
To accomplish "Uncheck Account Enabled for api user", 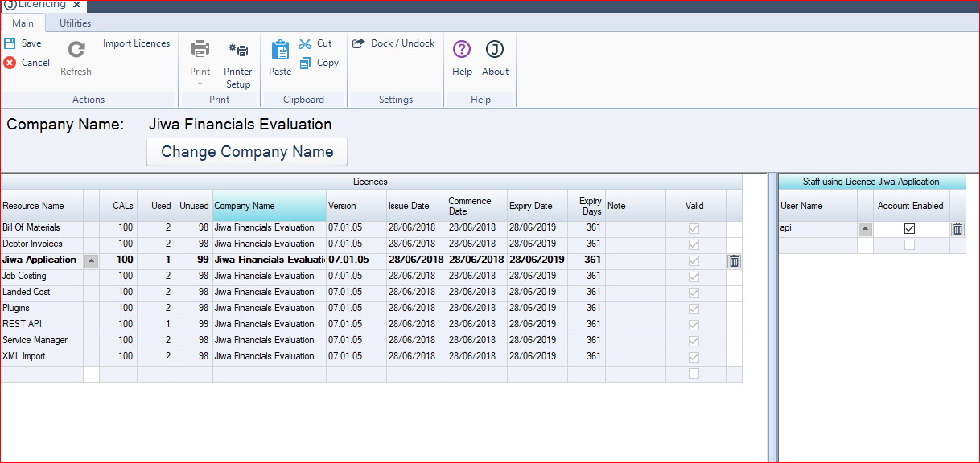I will click(910, 229).
